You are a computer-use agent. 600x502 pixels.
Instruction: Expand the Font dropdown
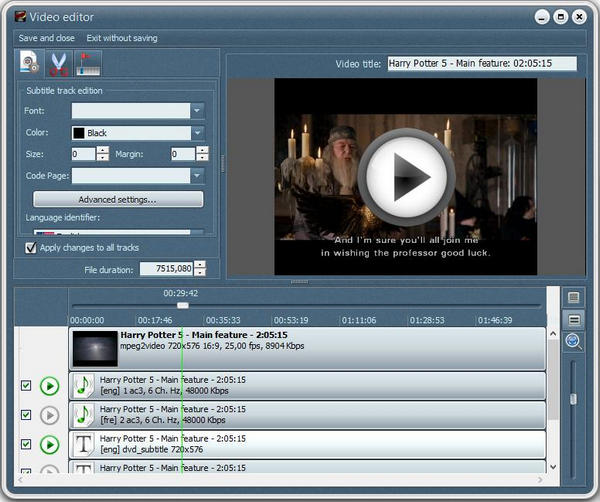[x=197, y=111]
